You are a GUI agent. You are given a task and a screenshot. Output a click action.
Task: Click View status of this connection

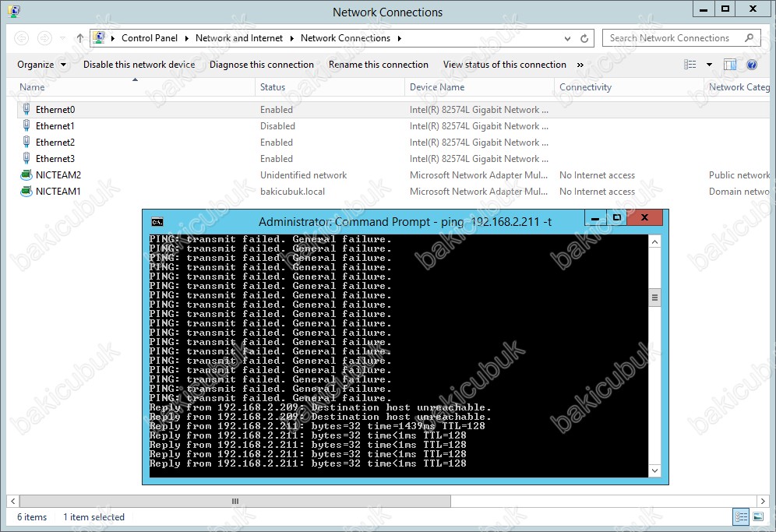[x=505, y=65]
